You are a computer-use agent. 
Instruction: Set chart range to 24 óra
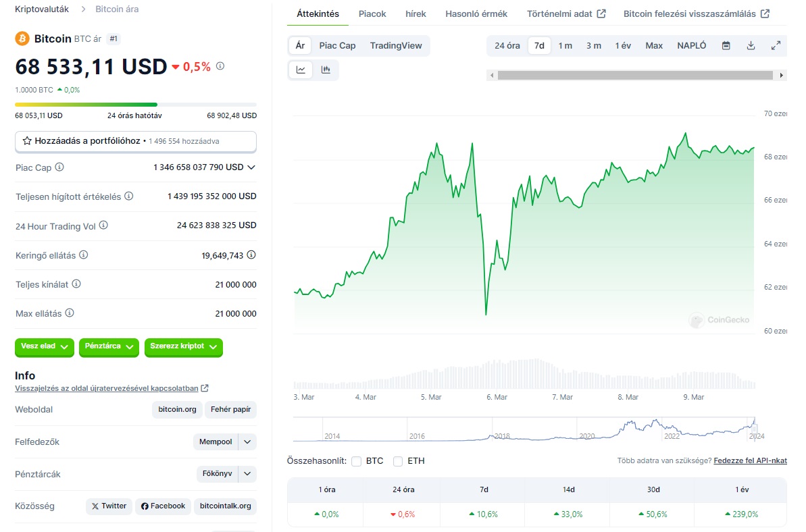click(507, 46)
